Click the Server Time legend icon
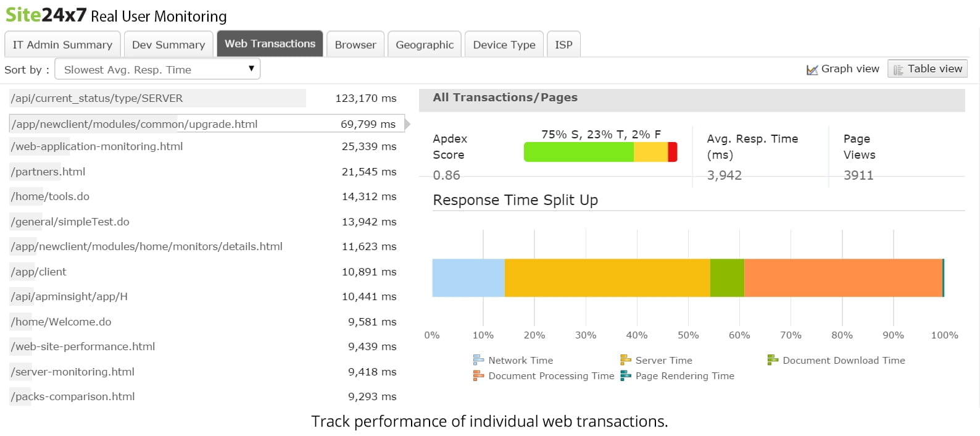Viewport: 980px width, 436px height. [625, 360]
